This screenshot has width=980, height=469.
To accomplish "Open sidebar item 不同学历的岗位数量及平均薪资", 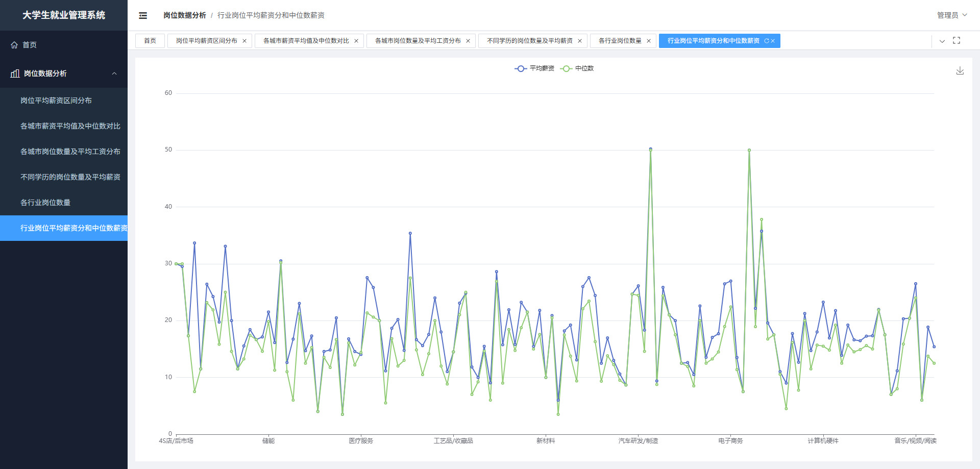I will pyautogui.click(x=64, y=177).
